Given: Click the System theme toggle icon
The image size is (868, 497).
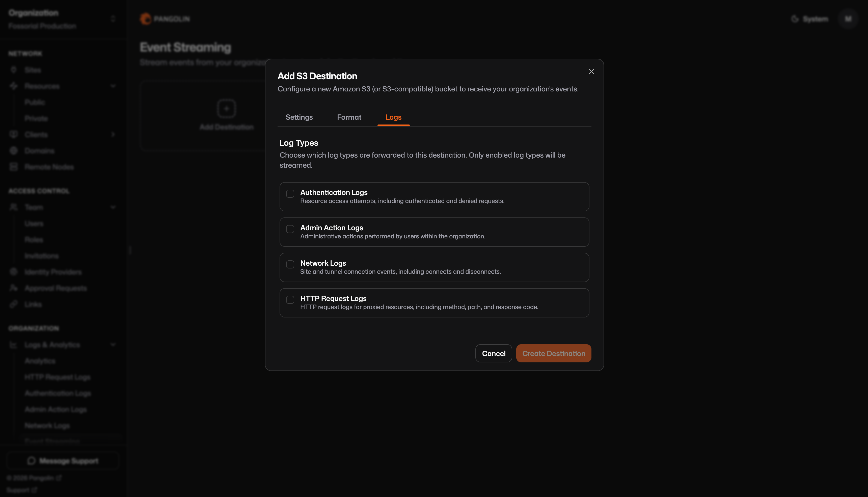Looking at the screenshot, I should point(795,19).
